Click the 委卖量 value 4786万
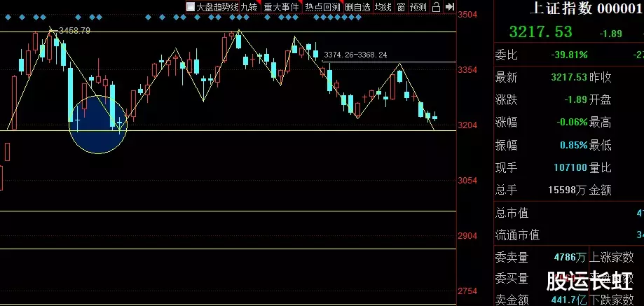 570,258
